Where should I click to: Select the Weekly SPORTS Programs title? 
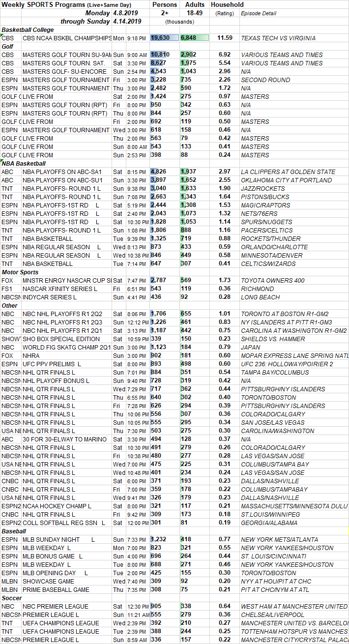(73, 4)
